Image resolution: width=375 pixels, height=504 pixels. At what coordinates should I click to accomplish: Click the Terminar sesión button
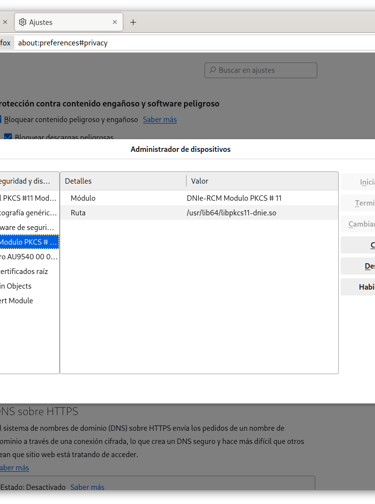(358, 203)
